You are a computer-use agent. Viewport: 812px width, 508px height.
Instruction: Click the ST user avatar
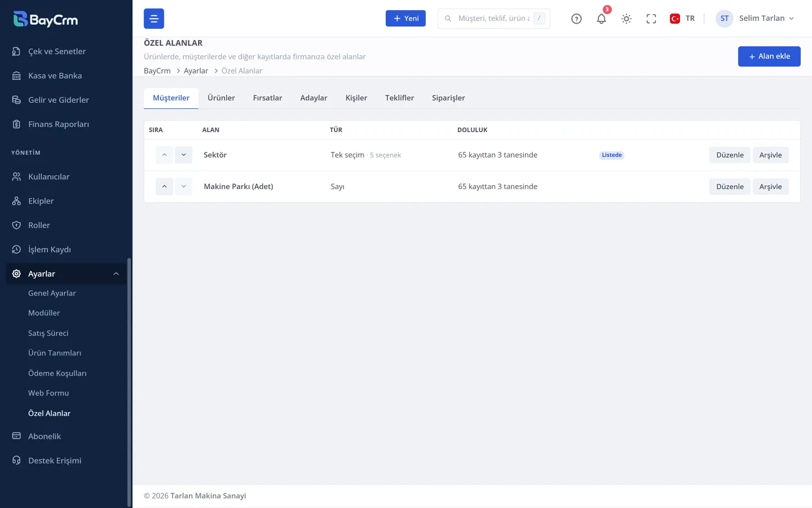725,19
